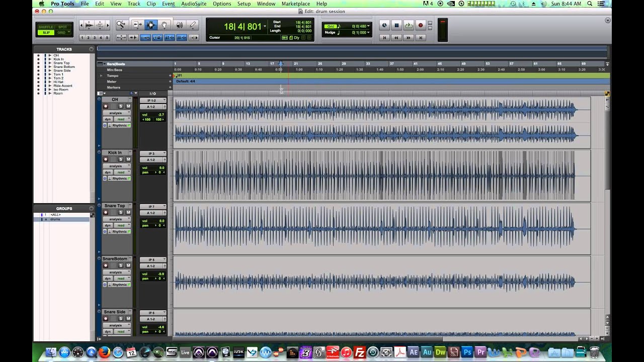The image size is (644, 362).
Task: Open the Setup menu
Action: click(x=244, y=4)
